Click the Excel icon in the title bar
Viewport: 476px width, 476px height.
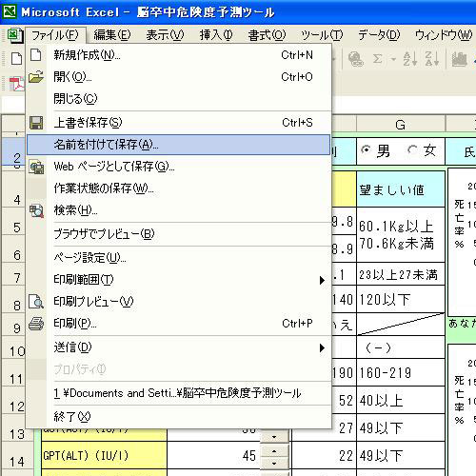point(10,11)
